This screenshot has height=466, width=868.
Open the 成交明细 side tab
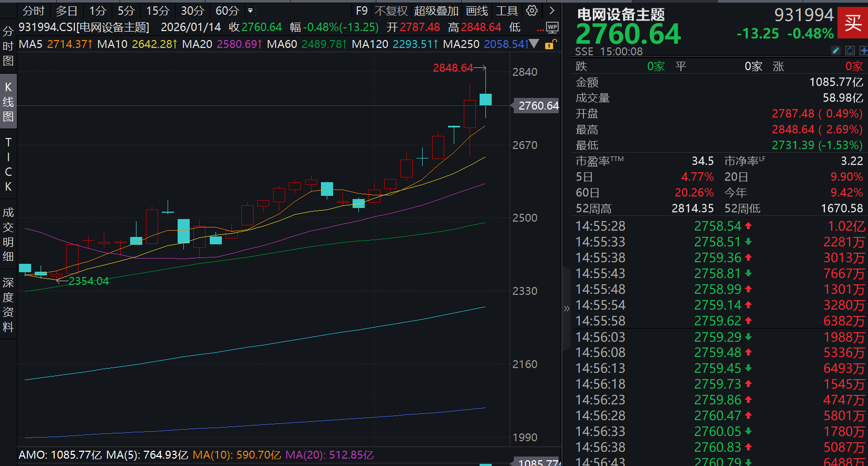tap(8, 234)
